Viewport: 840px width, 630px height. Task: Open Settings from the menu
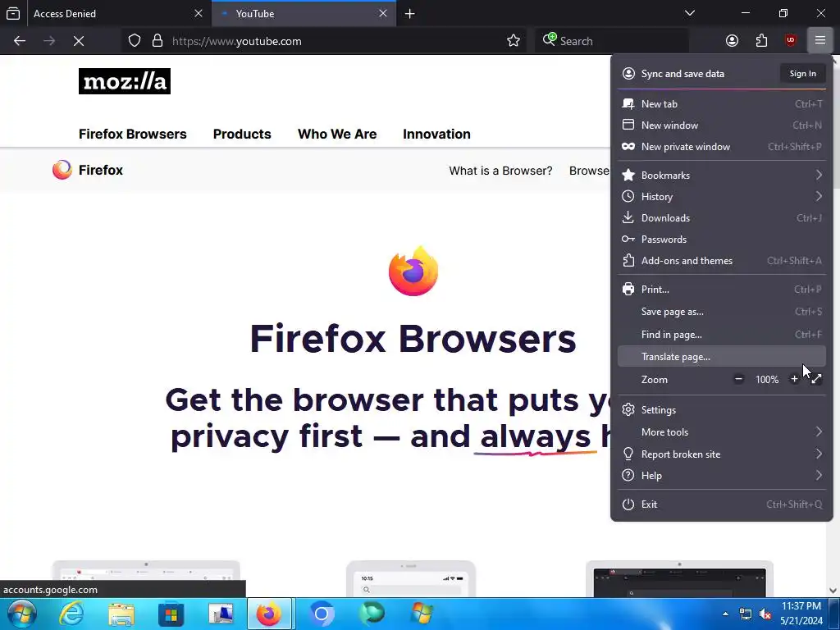coord(722,410)
